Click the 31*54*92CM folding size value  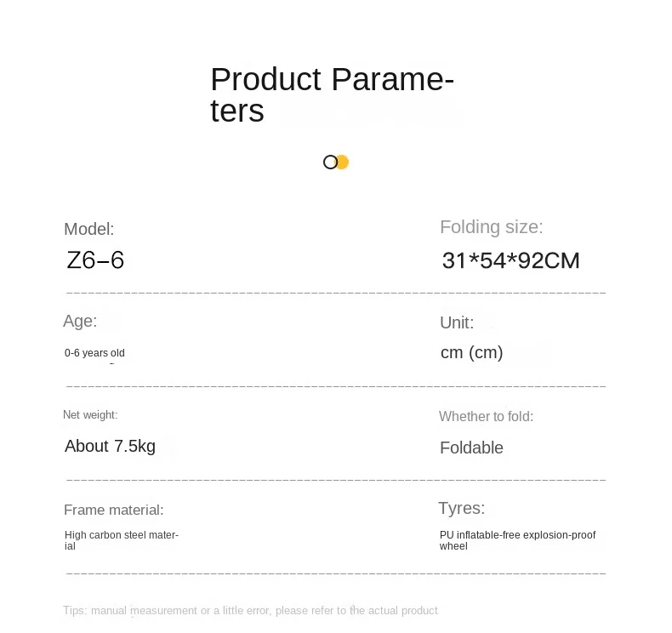pos(510,260)
